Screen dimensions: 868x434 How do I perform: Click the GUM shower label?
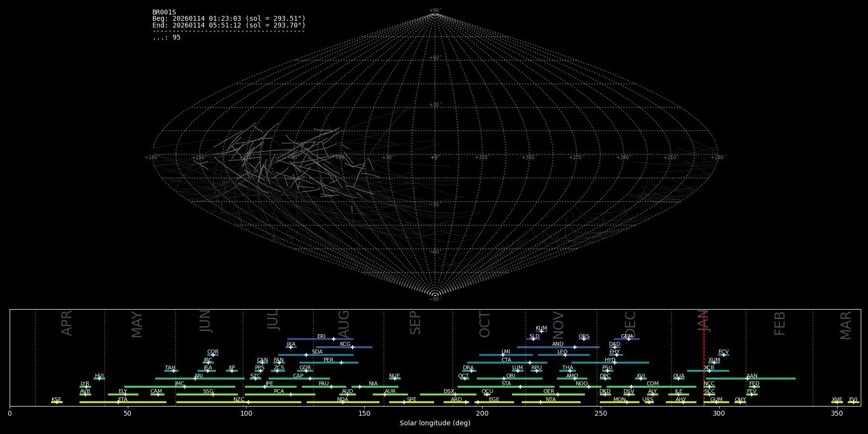(716, 400)
